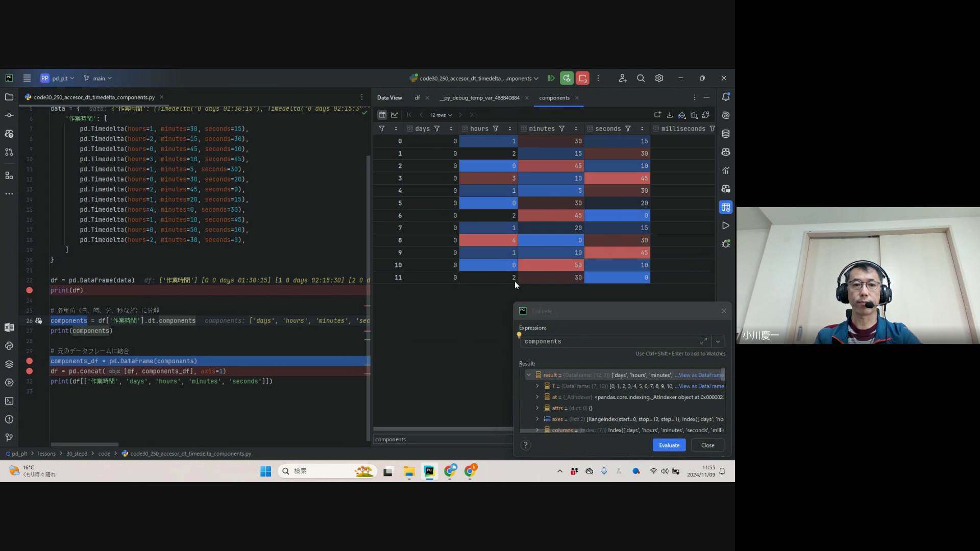Click the Resume Program debug icon
980x551 pixels.
click(x=551, y=78)
